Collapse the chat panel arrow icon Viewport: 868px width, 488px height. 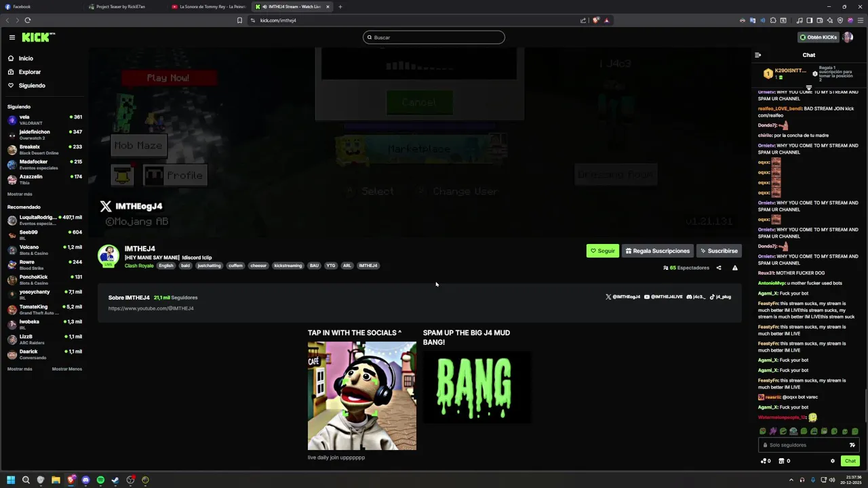click(758, 55)
